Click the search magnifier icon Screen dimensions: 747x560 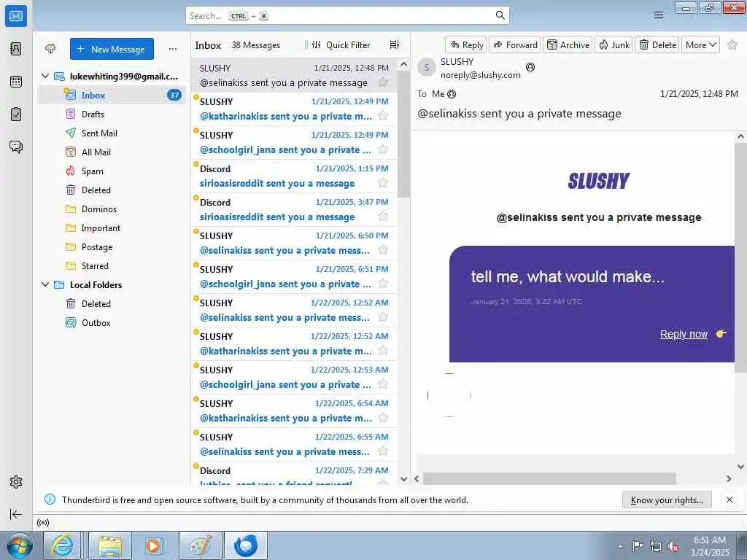point(500,15)
